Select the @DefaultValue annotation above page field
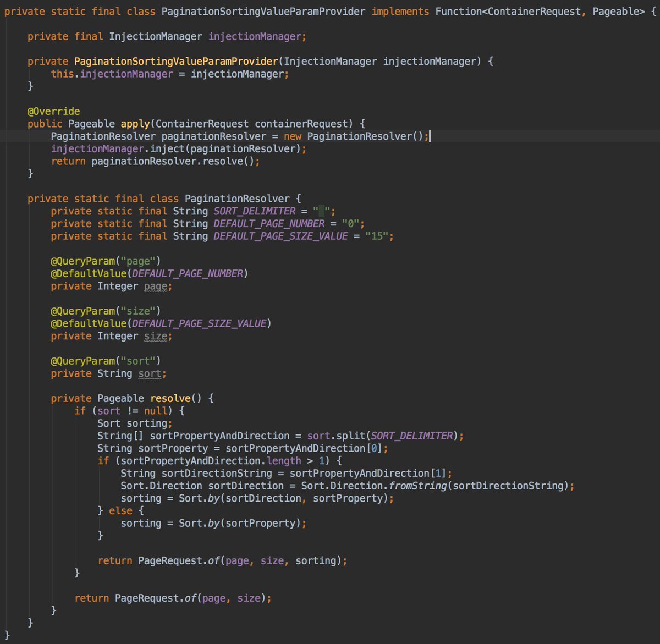660x644 pixels. point(148,273)
